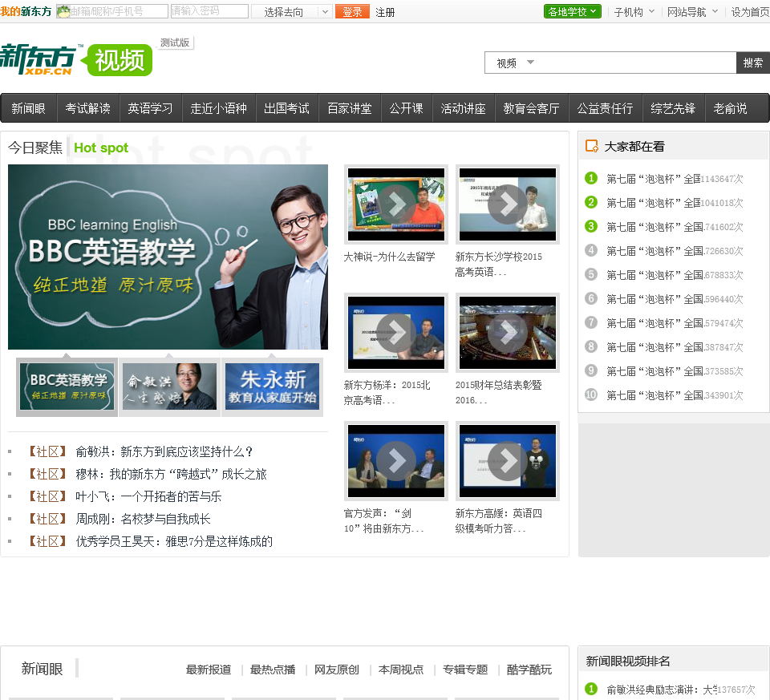Open the 考试解读 nav tab
The height and width of the screenshot is (700, 770).
[x=88, y=108]
